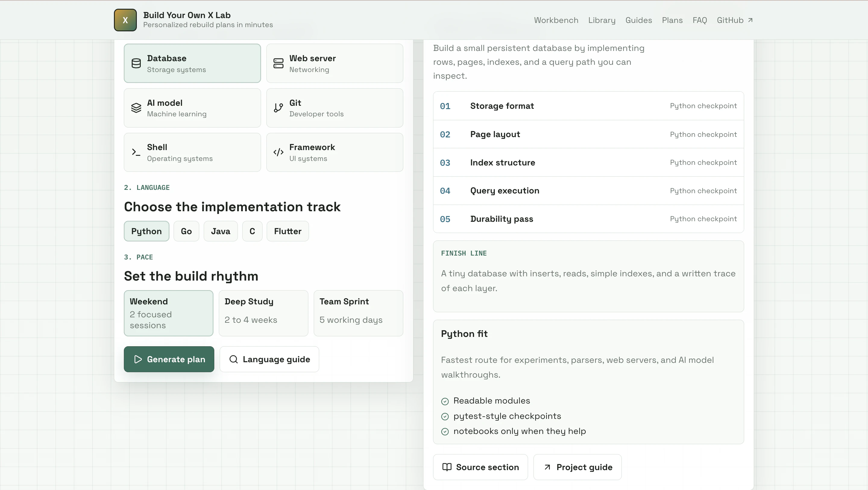Click the GitHub external arrow icon

point(750,20)
